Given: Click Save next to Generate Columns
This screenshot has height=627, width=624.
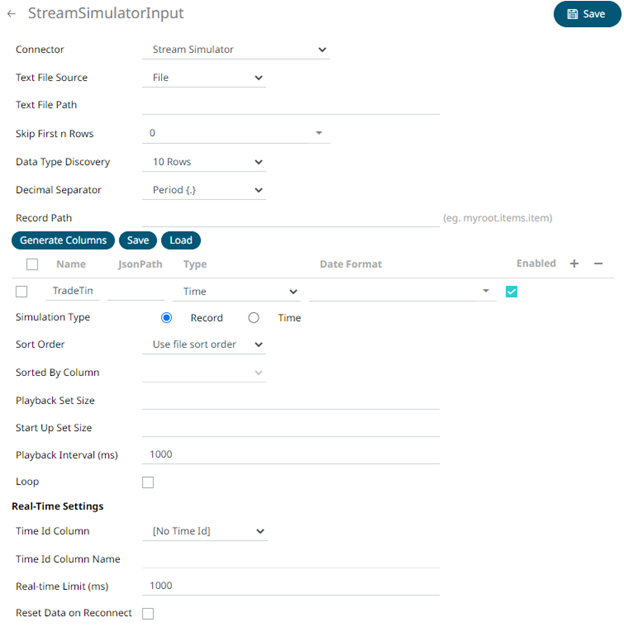Looking at the screenshot, I should (138, 240).
